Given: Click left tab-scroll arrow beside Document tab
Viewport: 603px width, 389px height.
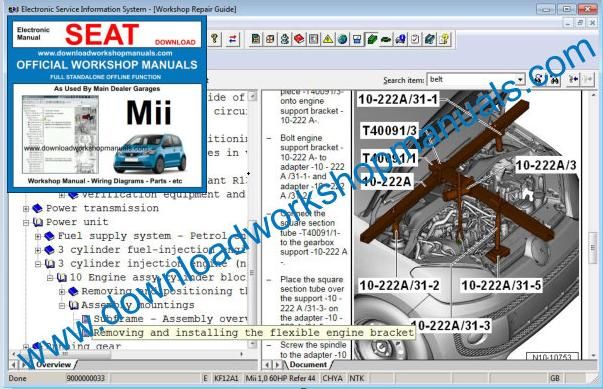Looking at the screenshot, I should click(267, 364).
